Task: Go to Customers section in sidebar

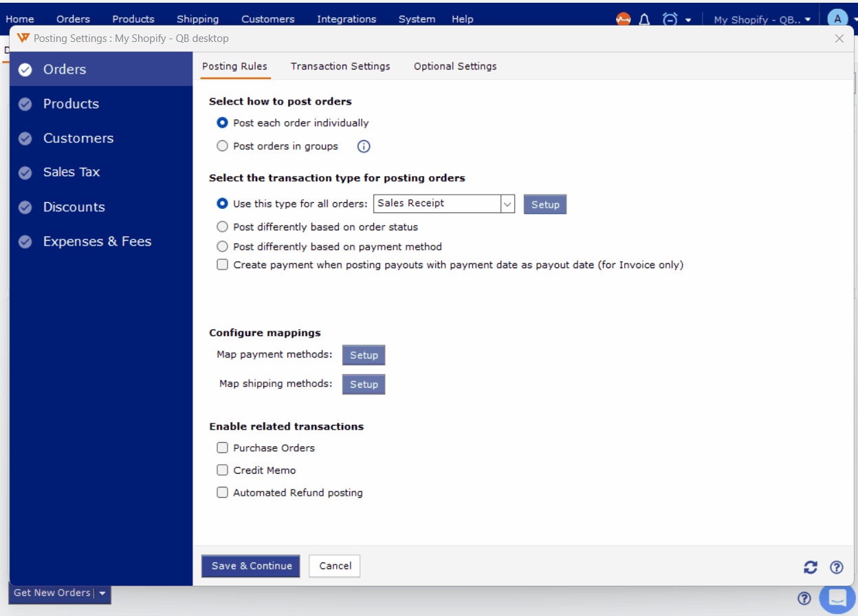Action: 101,138
